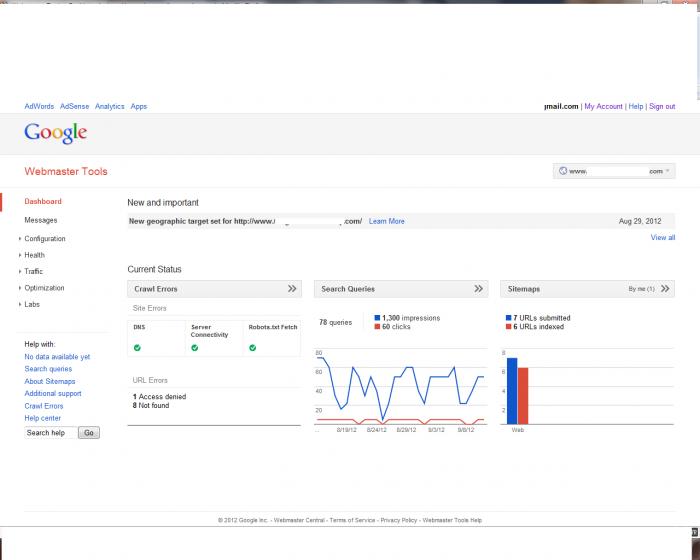Click the 'Aug 29, 2012' message date

(640, 221)
